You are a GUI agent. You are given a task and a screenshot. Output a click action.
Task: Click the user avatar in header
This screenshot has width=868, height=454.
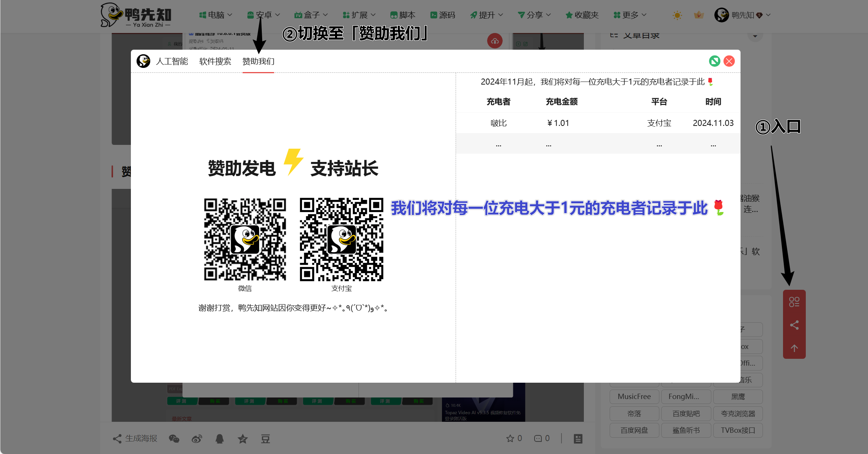(722, 15)
